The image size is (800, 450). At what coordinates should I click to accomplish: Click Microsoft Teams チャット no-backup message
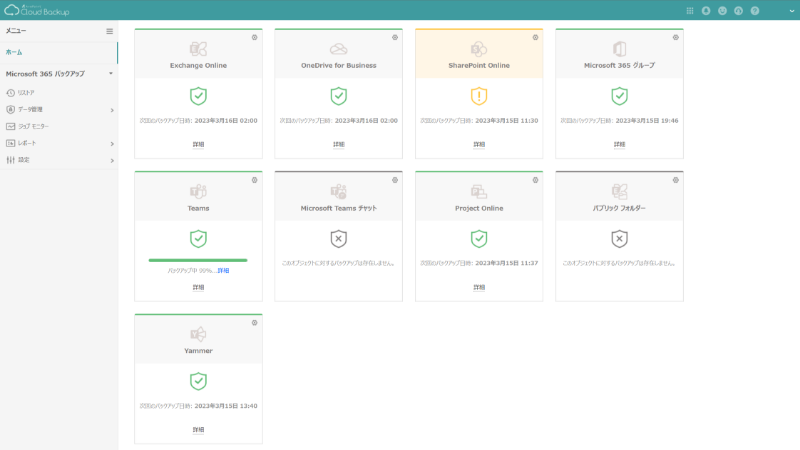(338, 263)
